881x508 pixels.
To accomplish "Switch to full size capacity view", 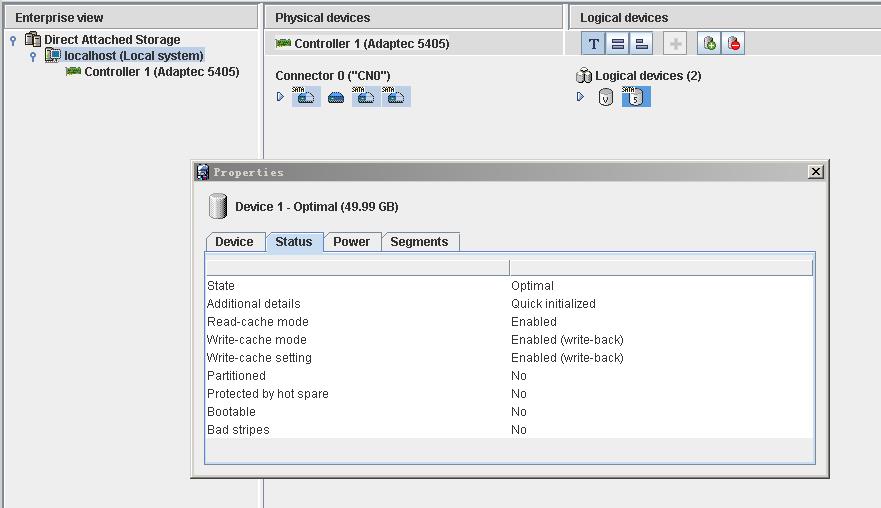I will pyautogui.click(x=618, y=44).
